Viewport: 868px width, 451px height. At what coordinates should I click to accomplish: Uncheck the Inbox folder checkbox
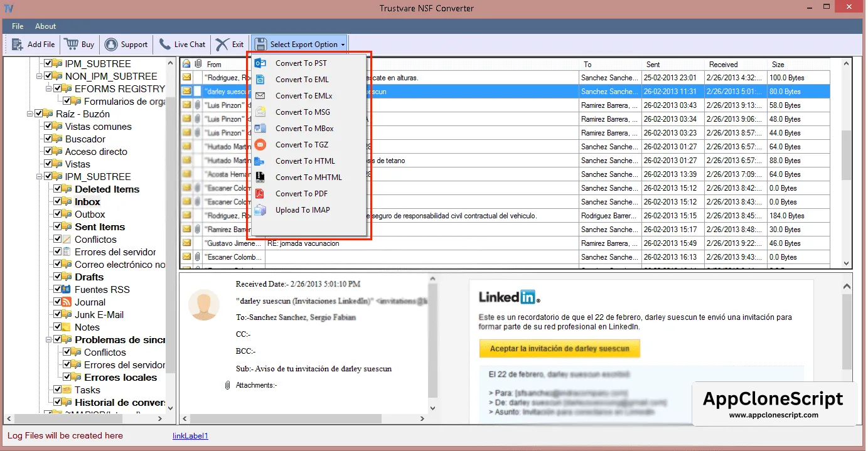point(58,202)
